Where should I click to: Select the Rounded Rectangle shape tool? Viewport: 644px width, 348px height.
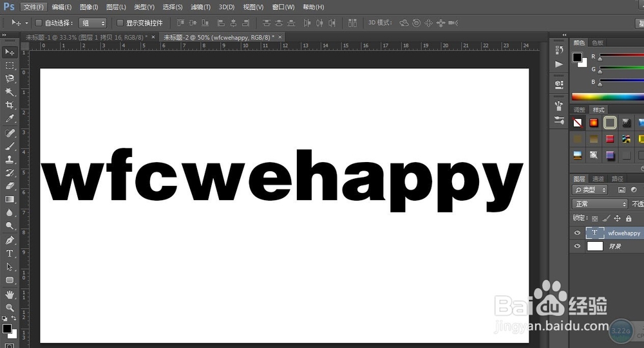pyautogui.click(x=10, y=280)
